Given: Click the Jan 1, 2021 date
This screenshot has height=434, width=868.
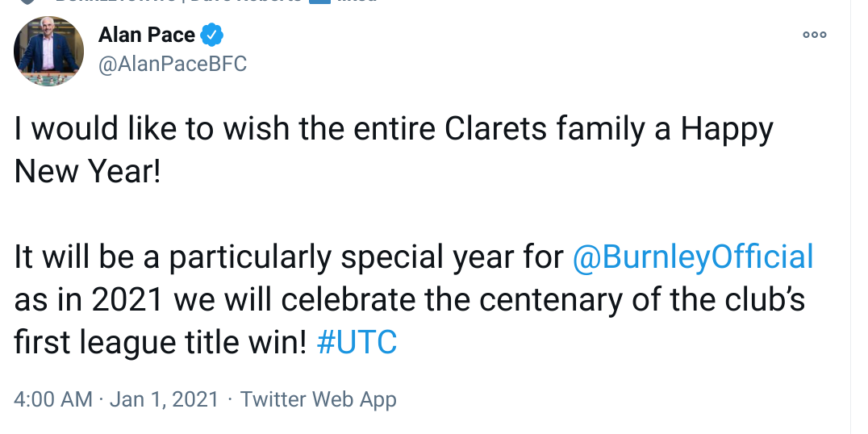Looking at the screenshot, I should point(164,399).
